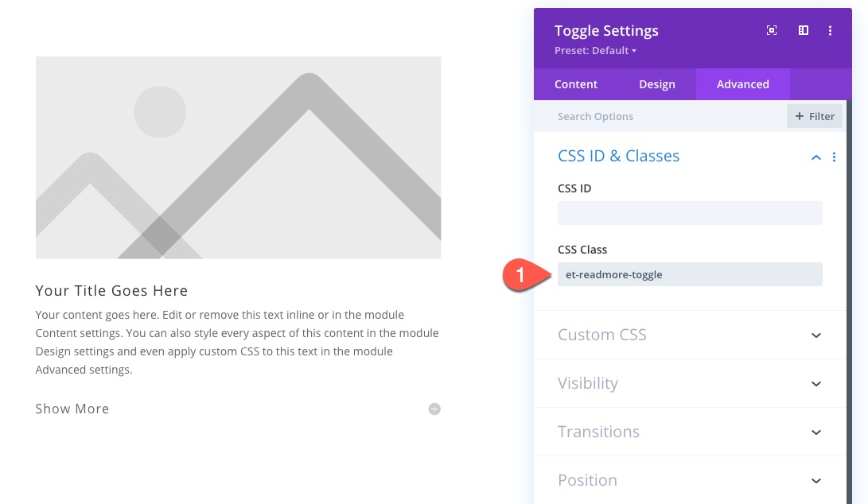Click the snap-to-sidebar icon in the header
The image size is (868, 504).
(x=804, y=31)
